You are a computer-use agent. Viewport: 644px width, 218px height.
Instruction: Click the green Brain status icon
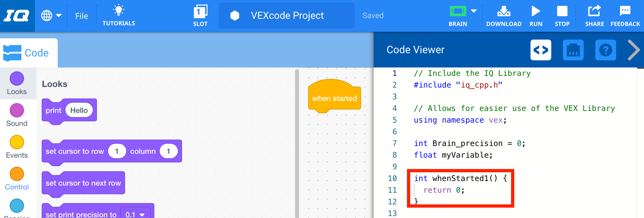coord(458,12)
